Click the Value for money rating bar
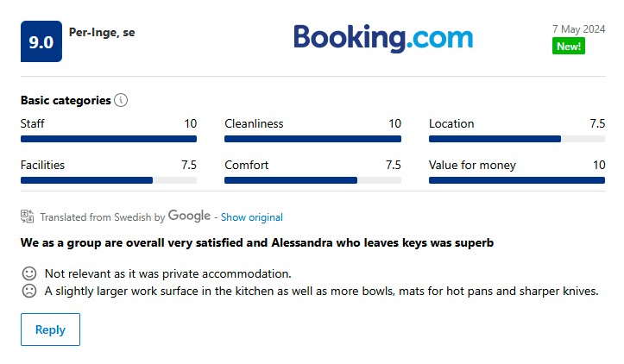 coord(517,180)
